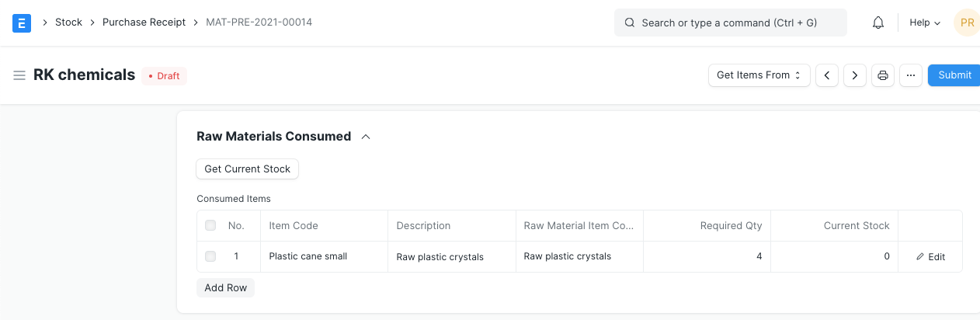Open the three-dots more options menu
This screenshot has width=980, height=320.
coord(911,75)
